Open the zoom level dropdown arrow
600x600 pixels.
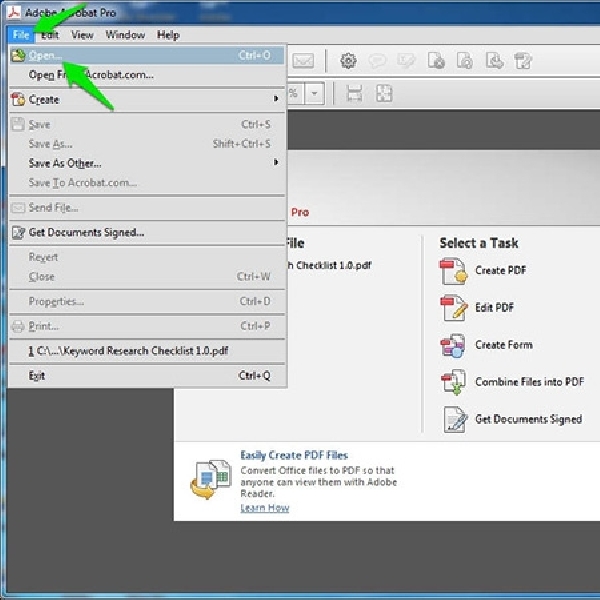click(x=315, y=93)
